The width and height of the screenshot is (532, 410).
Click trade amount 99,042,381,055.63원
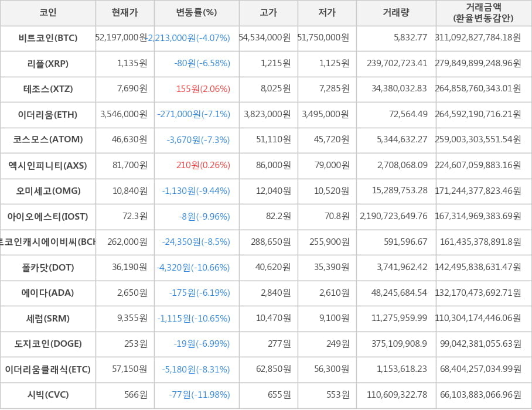point(480,344)
